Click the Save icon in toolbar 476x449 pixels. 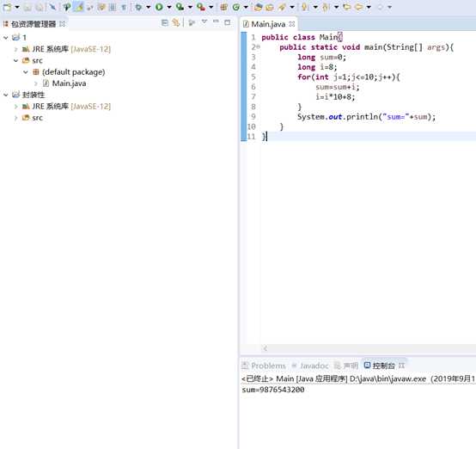pos(27,7)
